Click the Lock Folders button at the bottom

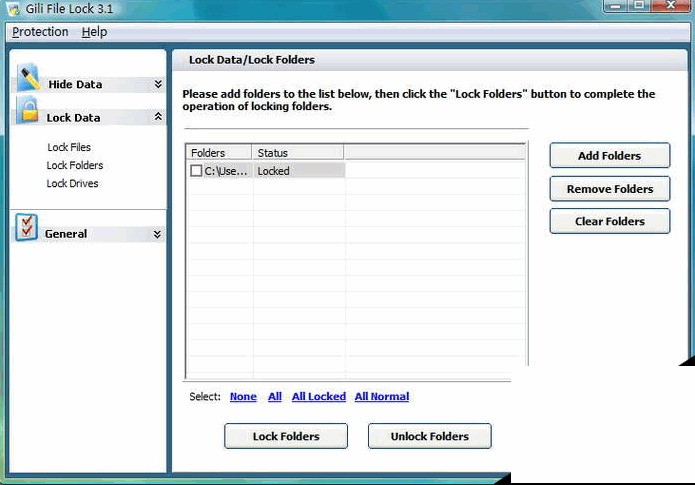tap(286, 436)
